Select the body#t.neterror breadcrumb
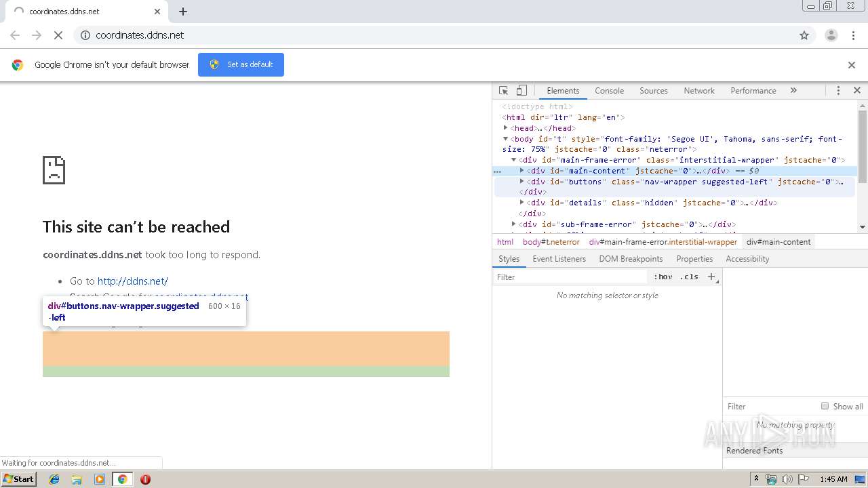The image size is (868, 488). click(x=551, y=241)
